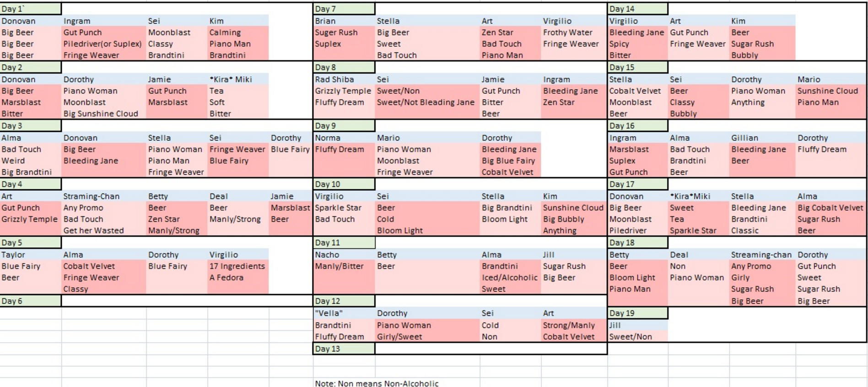Click the 'Big Blue Fairy' cell
The width and height of the screenshot is (868, 387).
510,161
